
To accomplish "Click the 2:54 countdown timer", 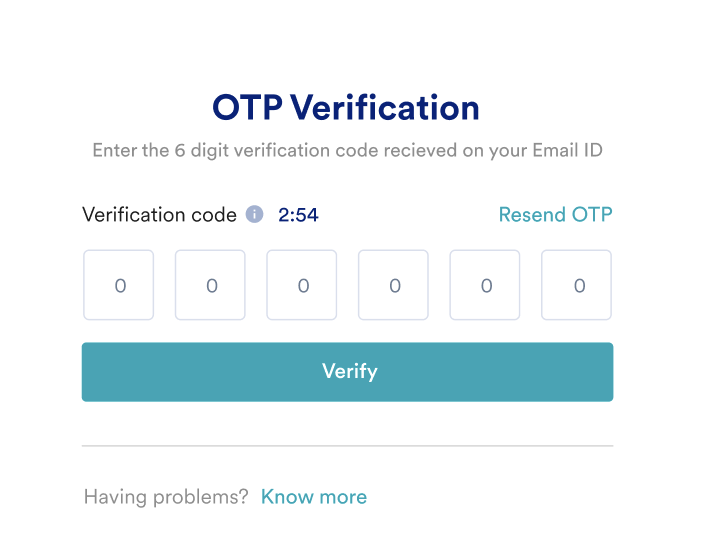I will tap(298, 215).
